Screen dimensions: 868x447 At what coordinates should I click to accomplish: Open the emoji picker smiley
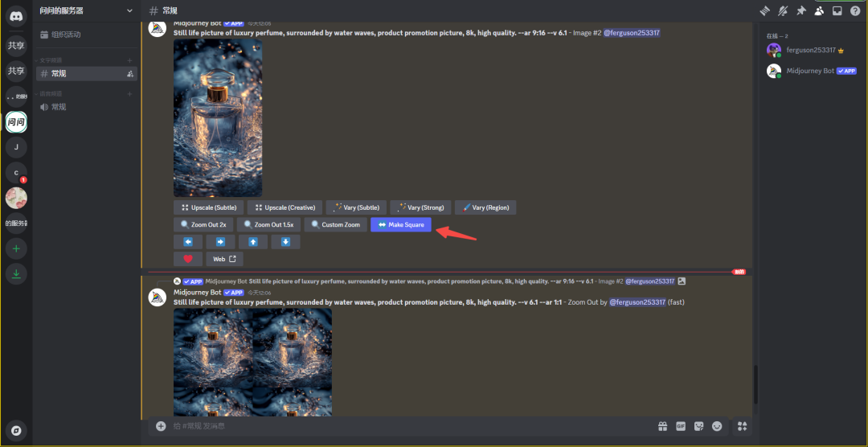[718, 426]
